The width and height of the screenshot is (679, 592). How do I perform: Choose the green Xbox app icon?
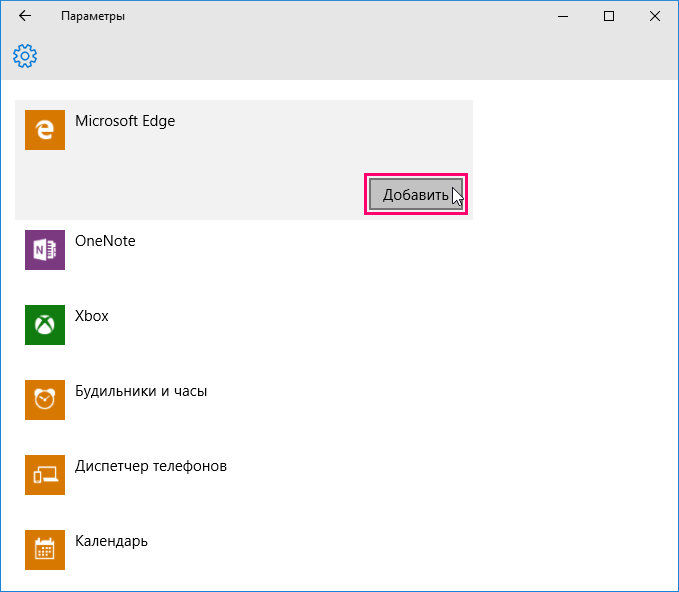[x=44, y=325]
